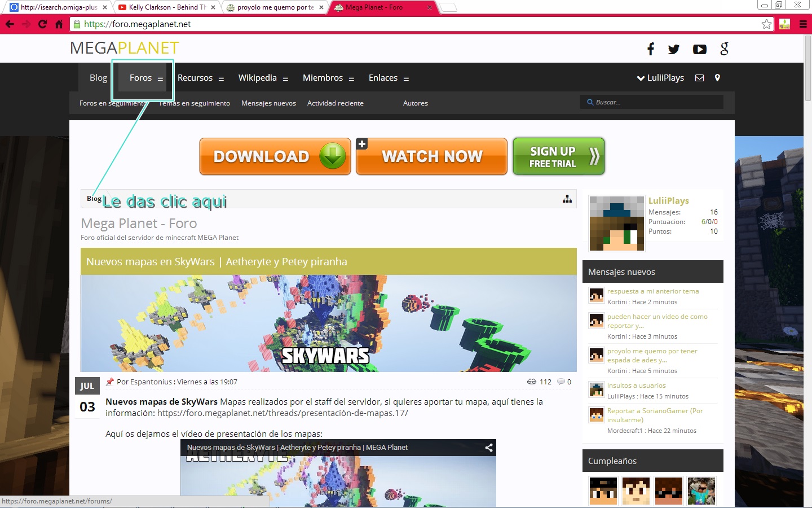
Task: Open the Enlaces nav tab
Action: [383, 78]
